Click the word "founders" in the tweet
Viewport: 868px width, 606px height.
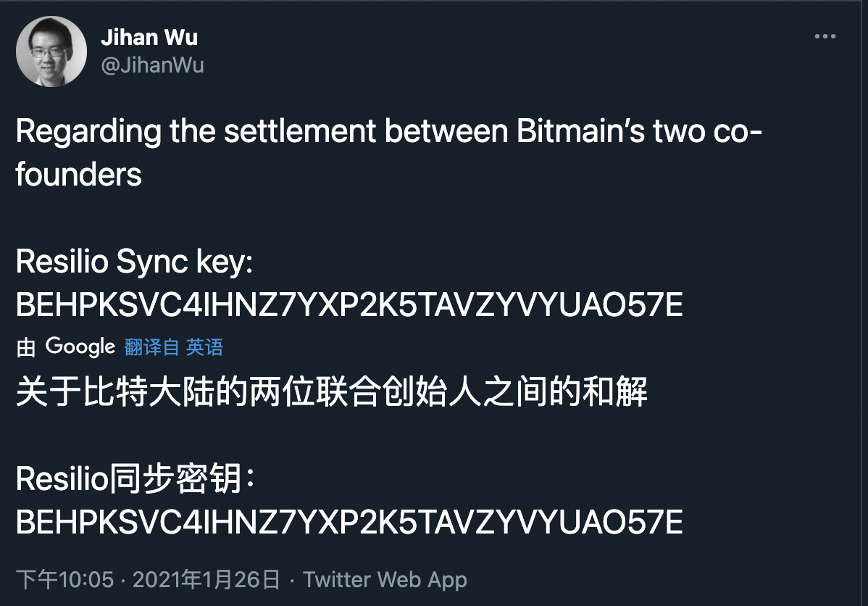(79, 175)
